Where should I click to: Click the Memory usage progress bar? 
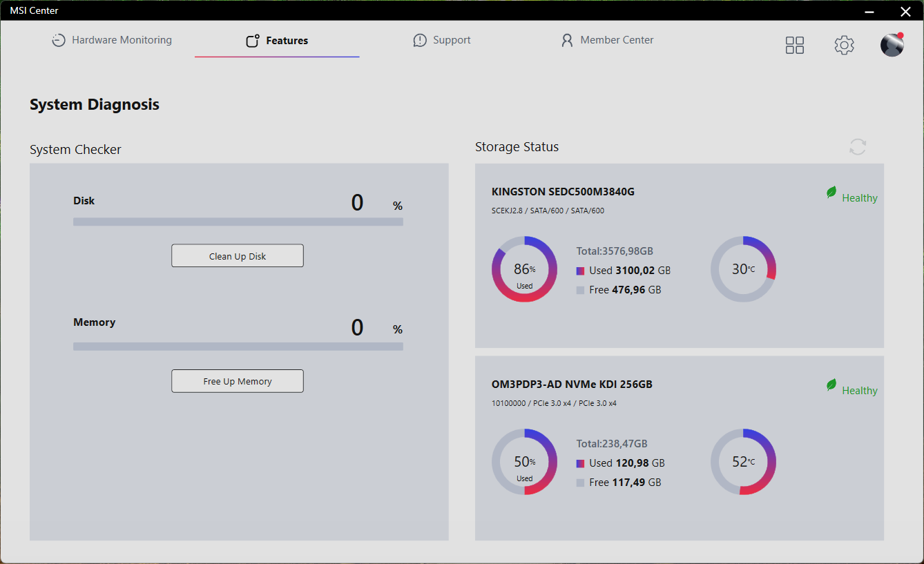point(238,347)
